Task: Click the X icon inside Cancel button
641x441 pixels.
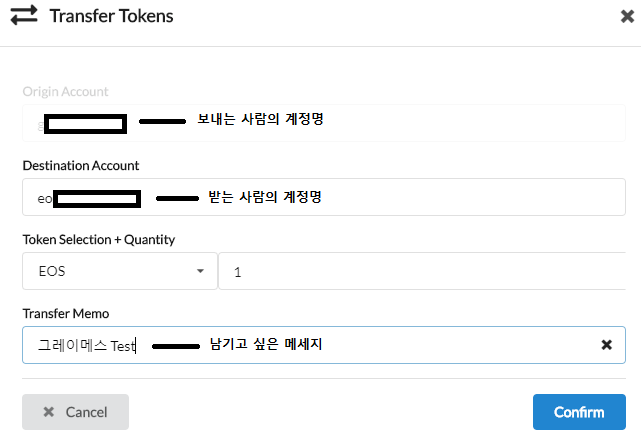Action: tap(49, 412)
